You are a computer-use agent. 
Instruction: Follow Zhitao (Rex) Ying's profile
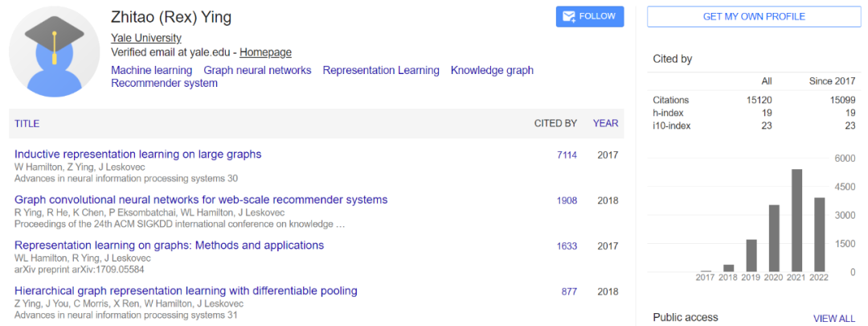590,17
